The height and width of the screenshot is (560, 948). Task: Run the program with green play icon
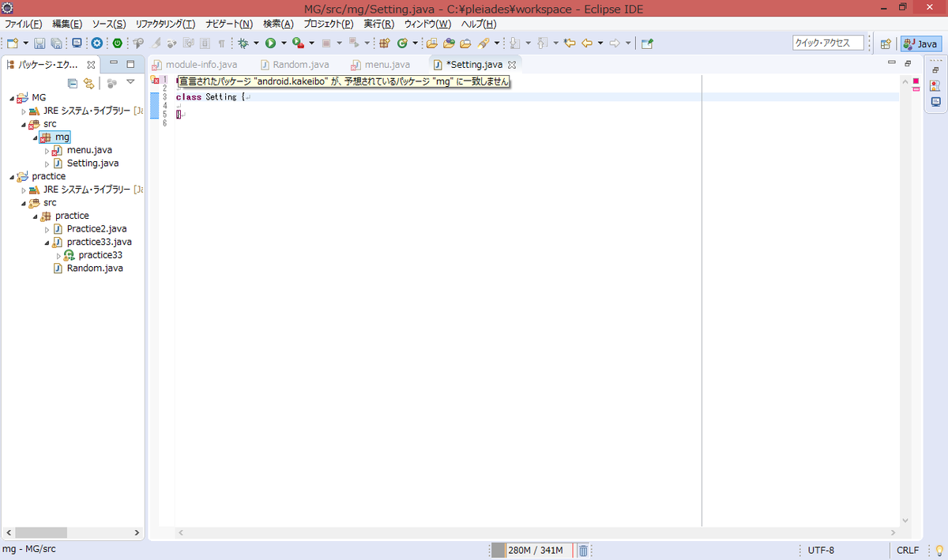tap(270, 43)
